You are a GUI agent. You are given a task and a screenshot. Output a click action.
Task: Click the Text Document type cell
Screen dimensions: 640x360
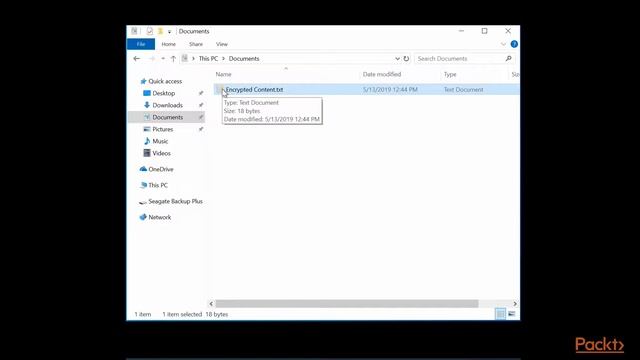coord(463,89)
